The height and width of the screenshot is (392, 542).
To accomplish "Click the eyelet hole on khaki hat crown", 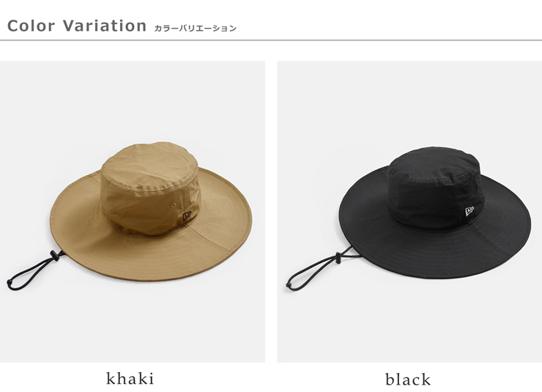I will pyautogui.click(x=174, y=206).
